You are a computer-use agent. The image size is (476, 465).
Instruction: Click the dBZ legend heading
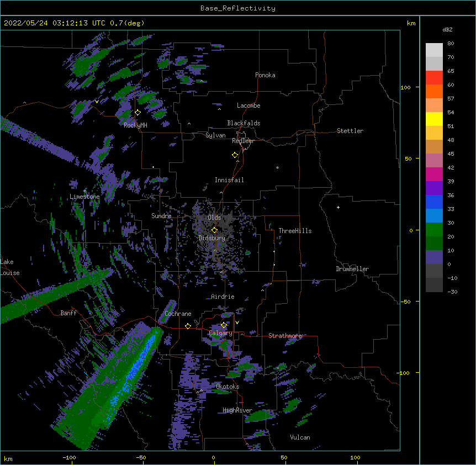click(x=447, y=29)
